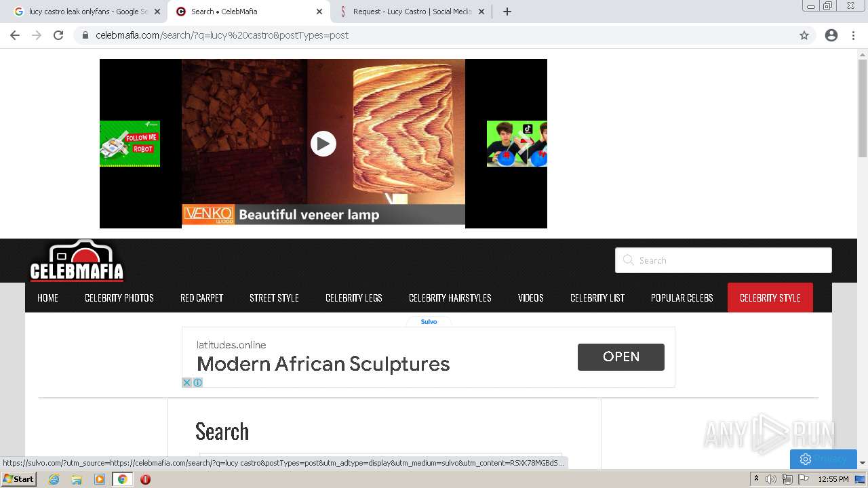Play the Beautiful veneer lamp video
Screen dimensions: 868x488
coord(323,143)
